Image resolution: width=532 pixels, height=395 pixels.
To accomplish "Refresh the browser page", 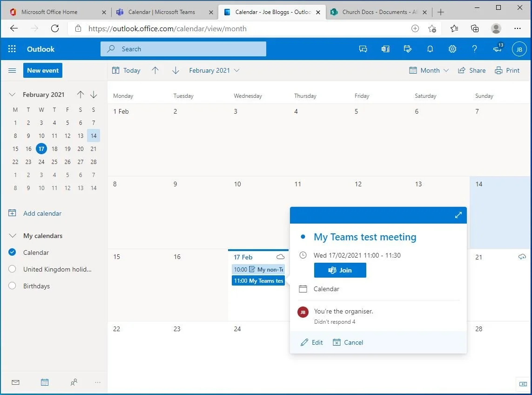I will pos(55,28).
